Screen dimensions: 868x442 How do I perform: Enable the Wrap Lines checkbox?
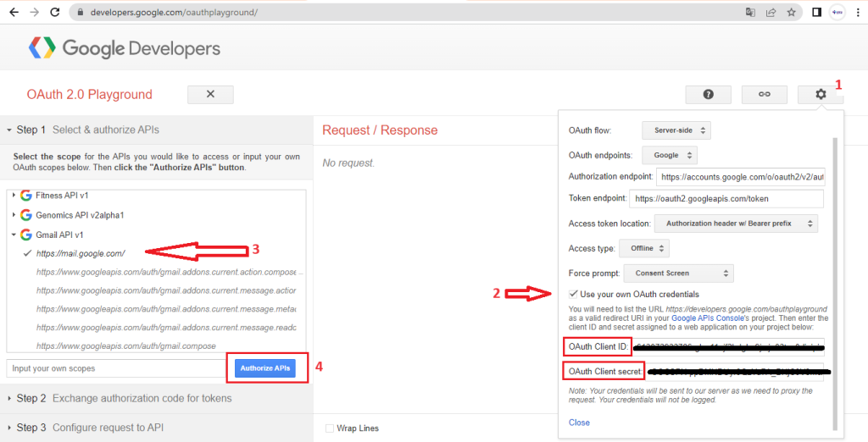tap(330, 428)
